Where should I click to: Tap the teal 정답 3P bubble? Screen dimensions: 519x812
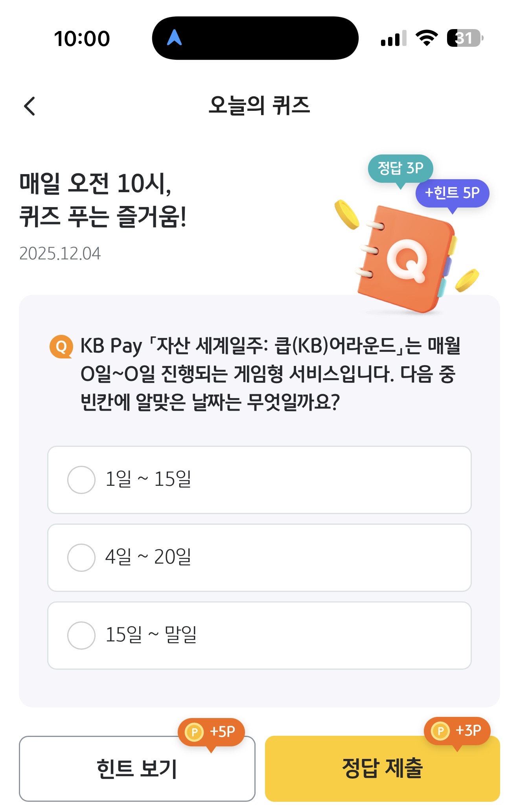(400, 169)
